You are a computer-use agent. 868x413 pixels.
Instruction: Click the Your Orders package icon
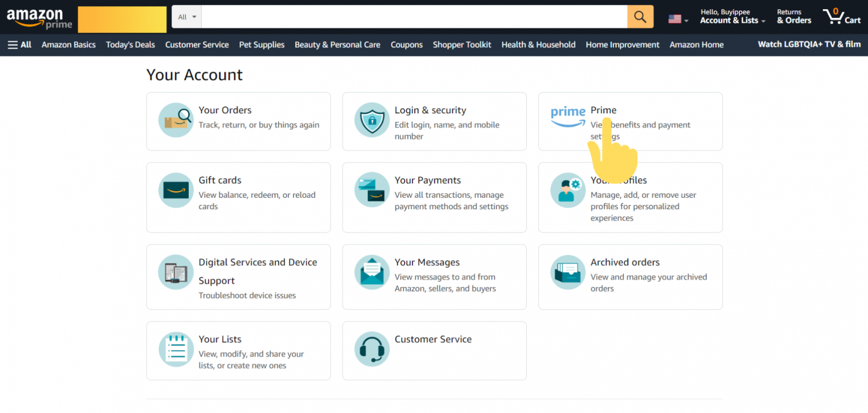(176, 120)
